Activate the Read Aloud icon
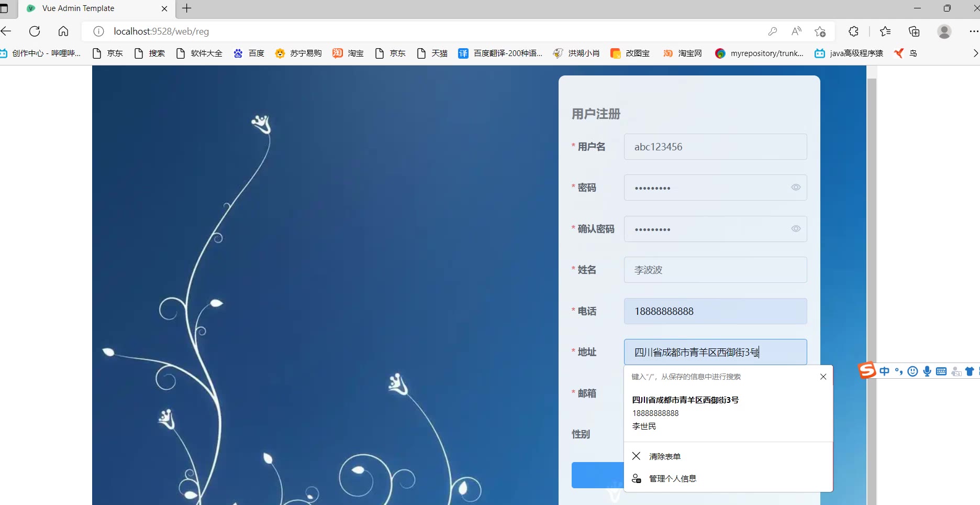 796,31
